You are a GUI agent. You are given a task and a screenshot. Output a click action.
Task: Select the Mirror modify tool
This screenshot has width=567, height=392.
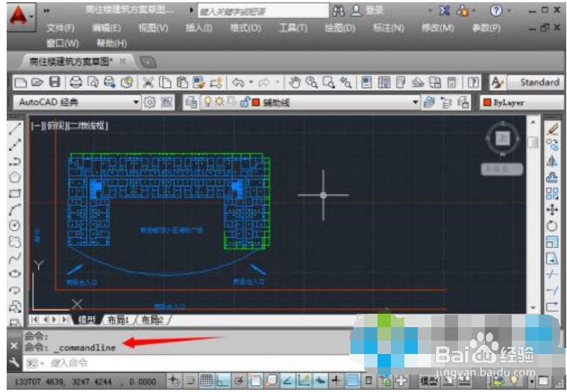[x=552, y=161]
